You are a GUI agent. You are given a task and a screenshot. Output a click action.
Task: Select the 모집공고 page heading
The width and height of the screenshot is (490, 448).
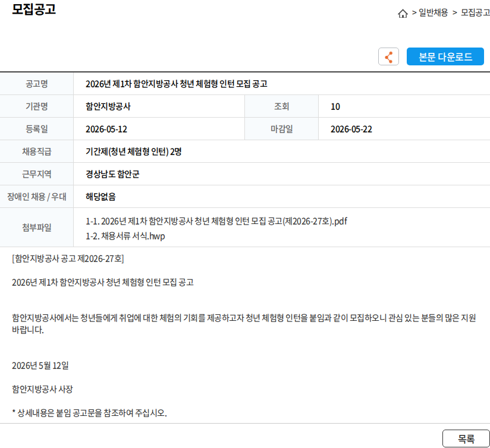34,9
